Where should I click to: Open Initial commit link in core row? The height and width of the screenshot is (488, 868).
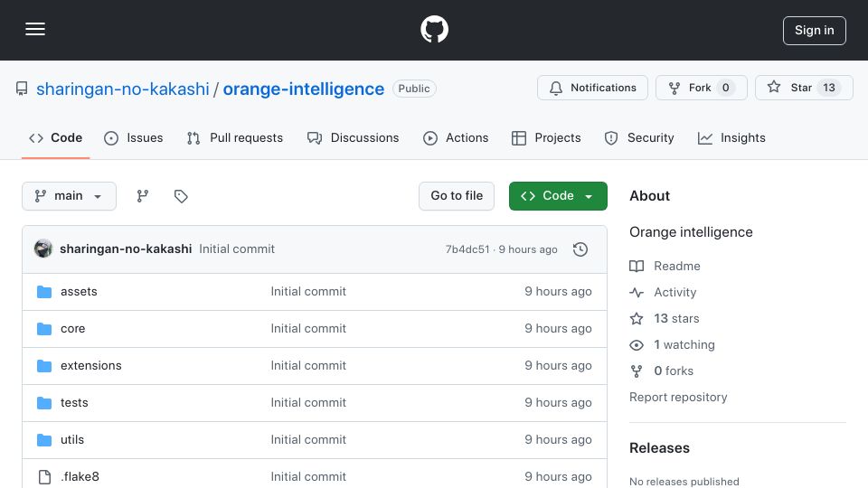[x=308, y=329]
